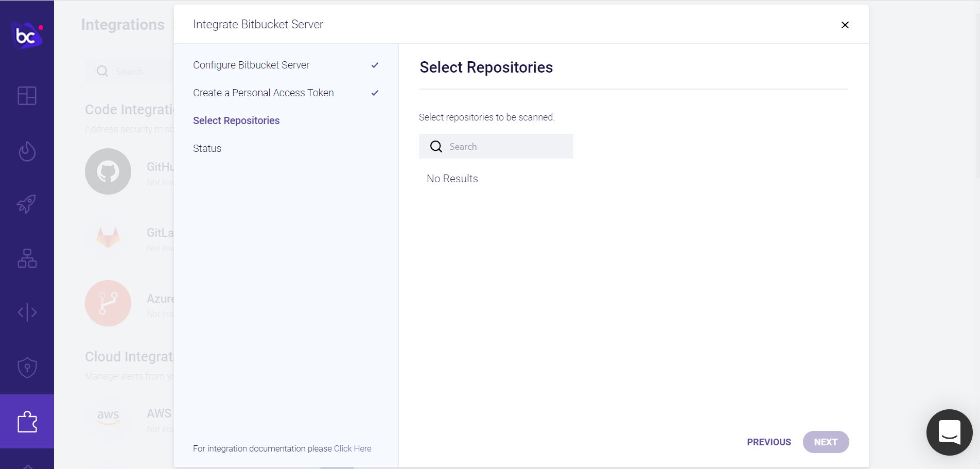Click the PREVIOUS button
980x469 pixels.
768,442
